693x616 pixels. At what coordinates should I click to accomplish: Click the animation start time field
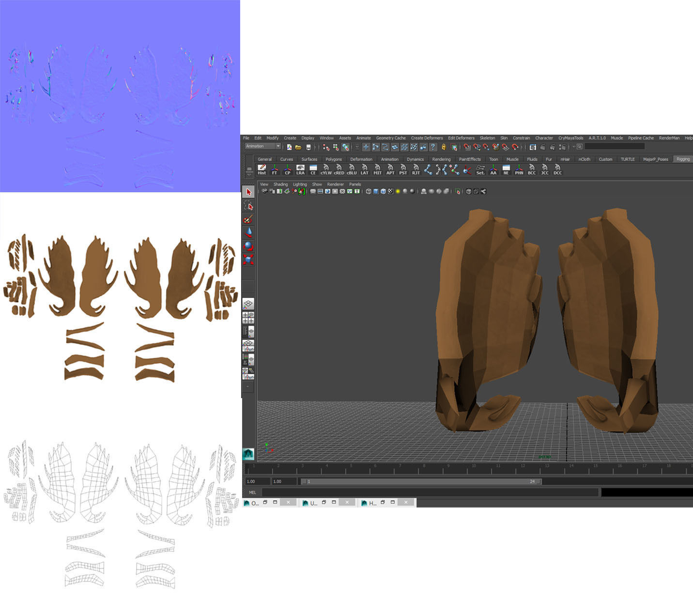[257, 481]
